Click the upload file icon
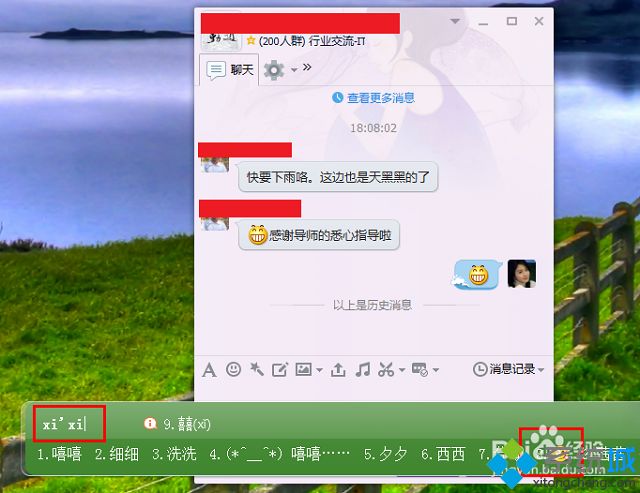The width and height of the screenshot is (640, 493). 338,370
